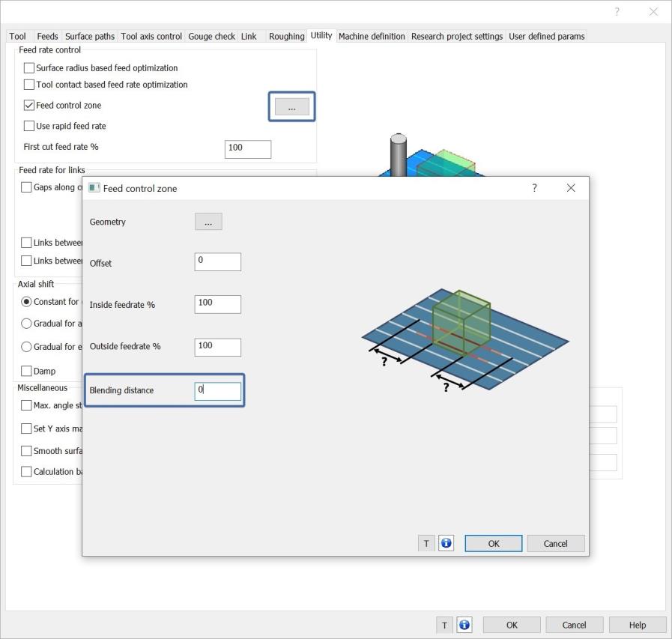Open the Gouge check tab
The width and height of the screenshot is (672, 639).
click(212, 37)
